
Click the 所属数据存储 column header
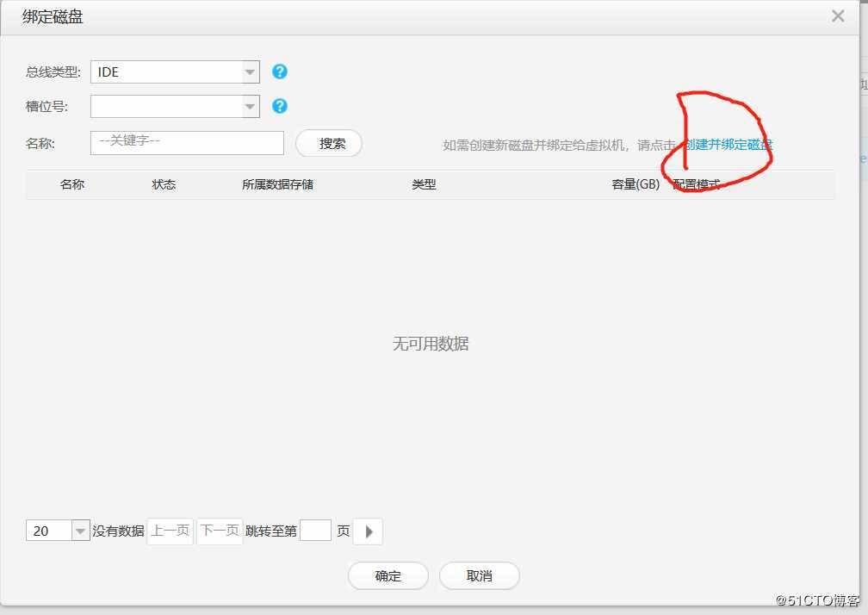[x=278, y=184]
